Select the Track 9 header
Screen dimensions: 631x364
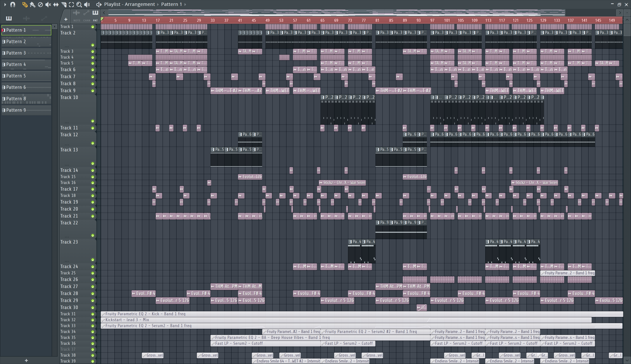[78, 91]
